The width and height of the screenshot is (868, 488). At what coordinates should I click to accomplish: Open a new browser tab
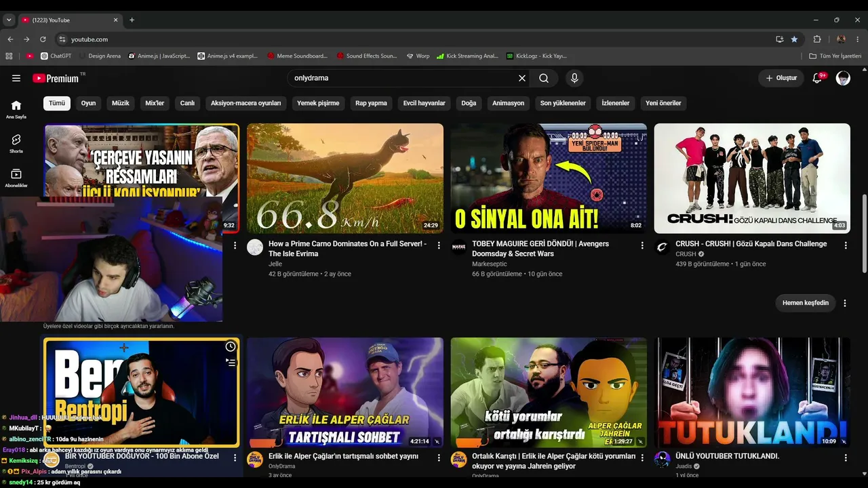point(132,20)
